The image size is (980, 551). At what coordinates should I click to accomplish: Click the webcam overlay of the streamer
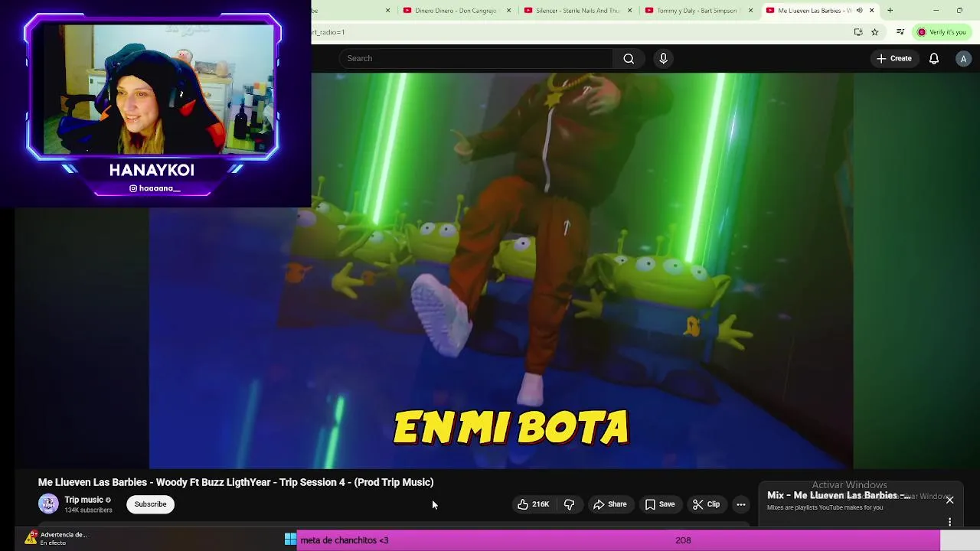click(158, 90)
